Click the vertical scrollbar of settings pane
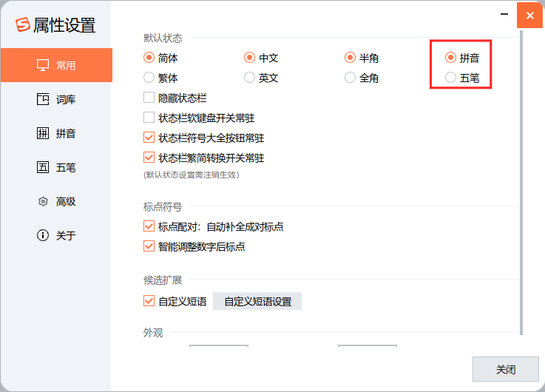This screenshot has height=392, width=545. point(521,183)
